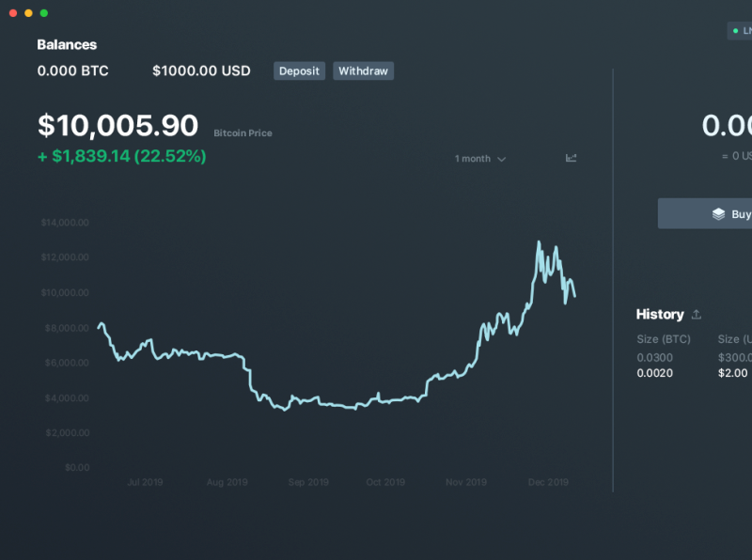Select the $1000.00 USD balance

tap(201, 70)
